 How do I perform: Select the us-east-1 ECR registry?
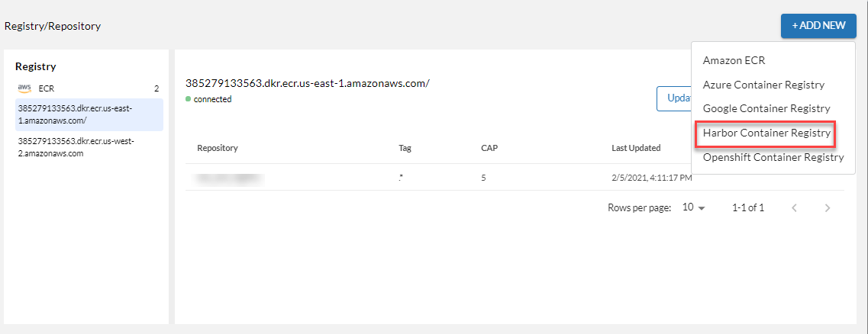click(x=88, y=114)
